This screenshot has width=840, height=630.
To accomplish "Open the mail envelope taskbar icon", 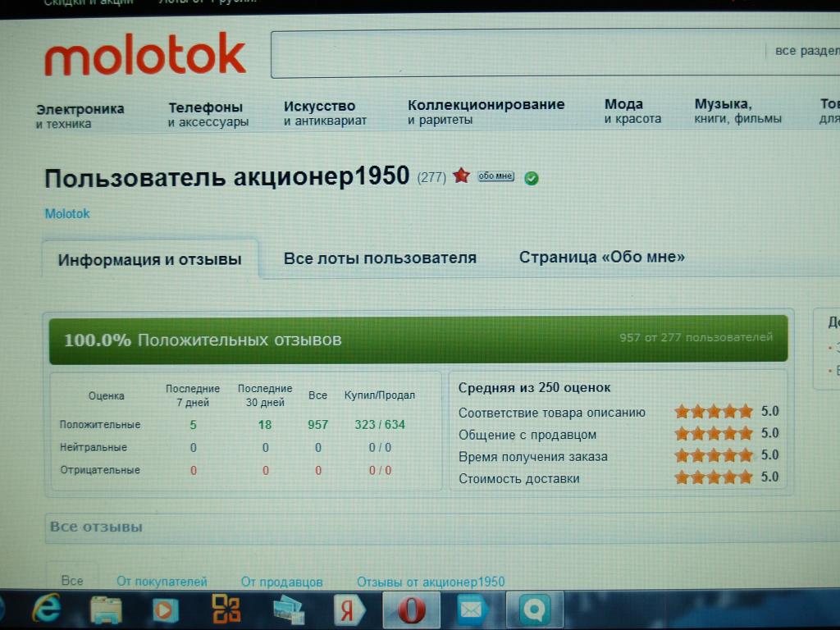I will (x=472, y=610).
